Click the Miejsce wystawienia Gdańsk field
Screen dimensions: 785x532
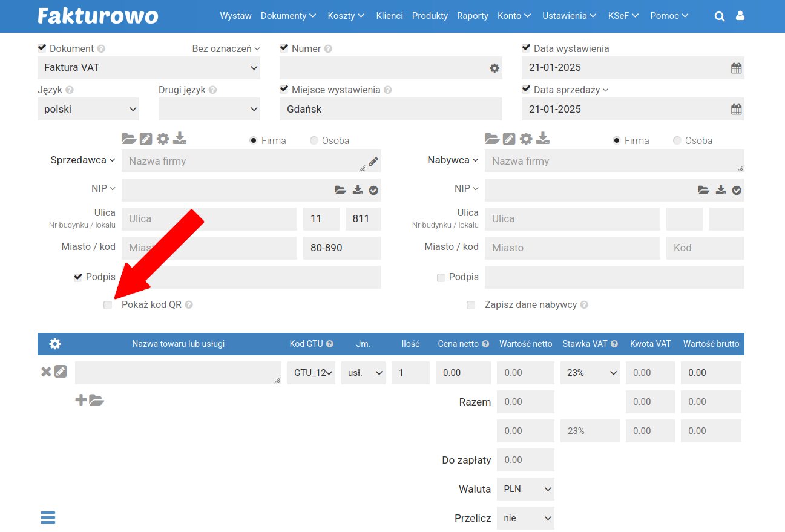point(391,110)
